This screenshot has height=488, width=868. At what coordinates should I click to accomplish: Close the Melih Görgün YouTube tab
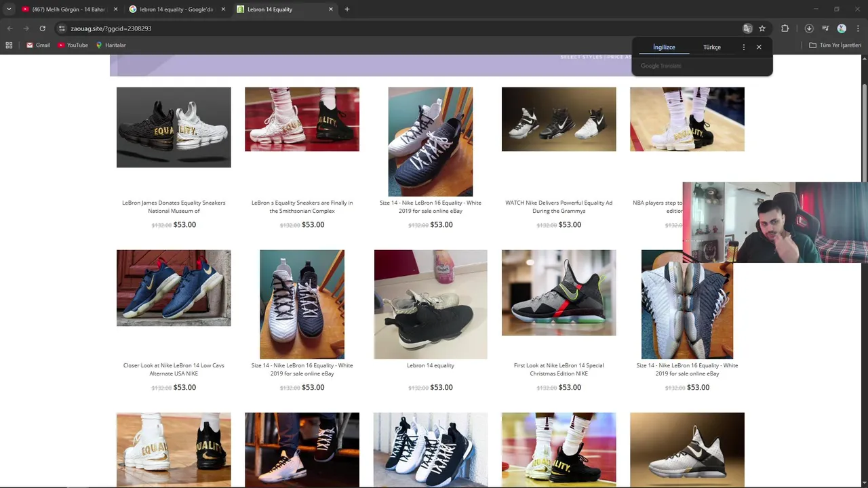coord(115,9)
